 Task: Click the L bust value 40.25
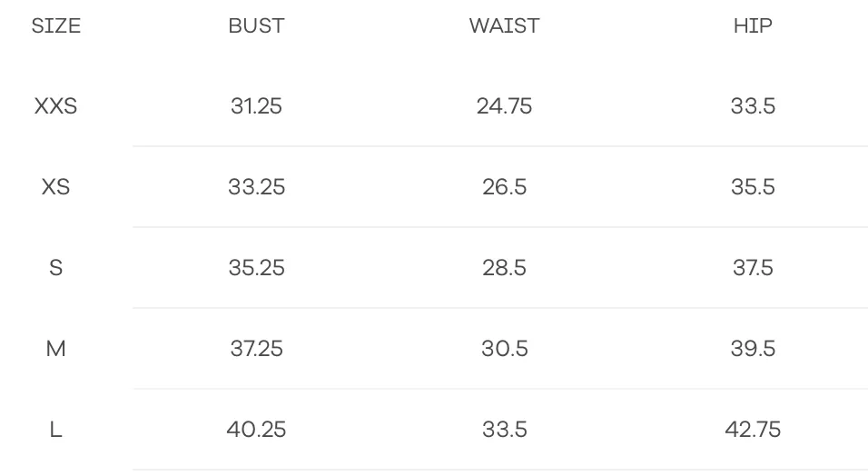(256, 430)
